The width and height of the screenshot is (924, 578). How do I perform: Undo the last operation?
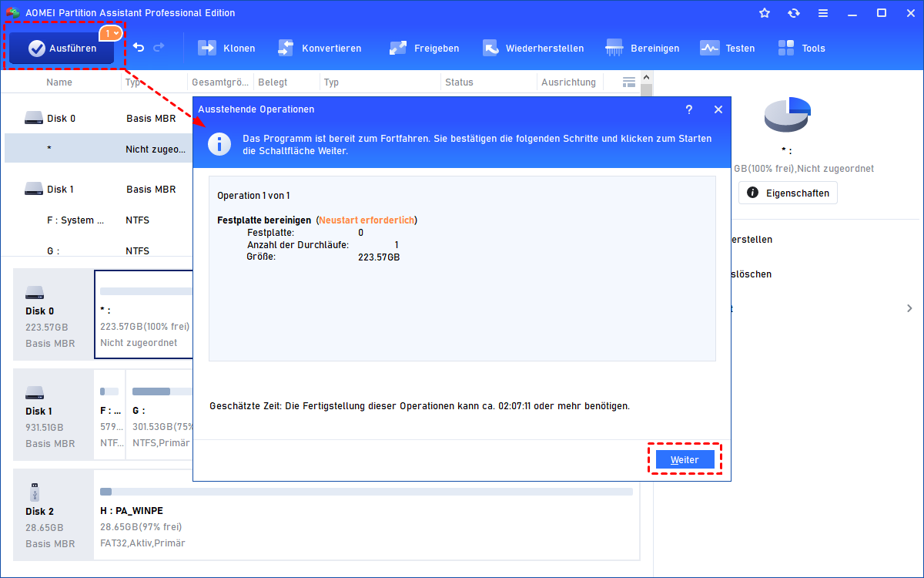[x=139, y=48]
